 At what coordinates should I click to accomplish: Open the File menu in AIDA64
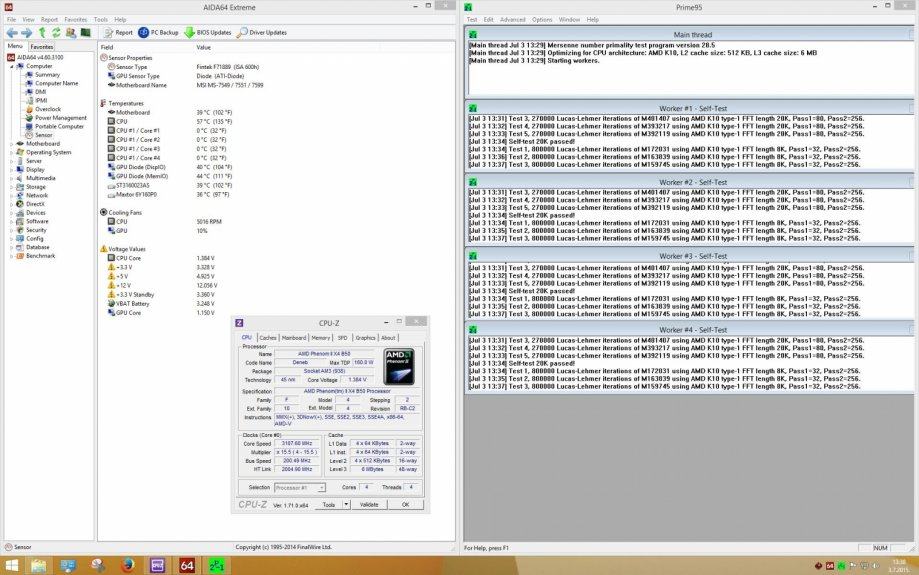coord(12,19)
